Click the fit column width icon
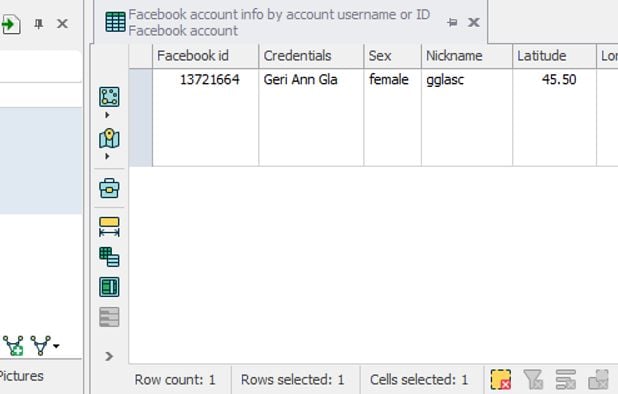 [109, 227]
